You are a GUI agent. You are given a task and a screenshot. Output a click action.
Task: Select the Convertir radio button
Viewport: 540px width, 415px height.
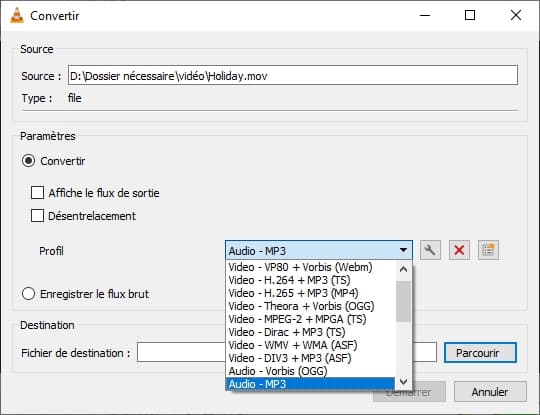(x=28, y=161)
